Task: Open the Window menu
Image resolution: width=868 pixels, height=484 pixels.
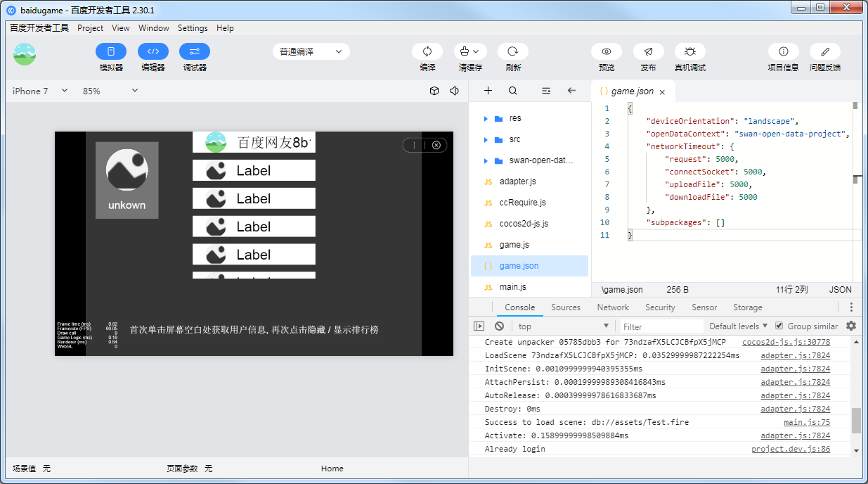Action: 154,28
